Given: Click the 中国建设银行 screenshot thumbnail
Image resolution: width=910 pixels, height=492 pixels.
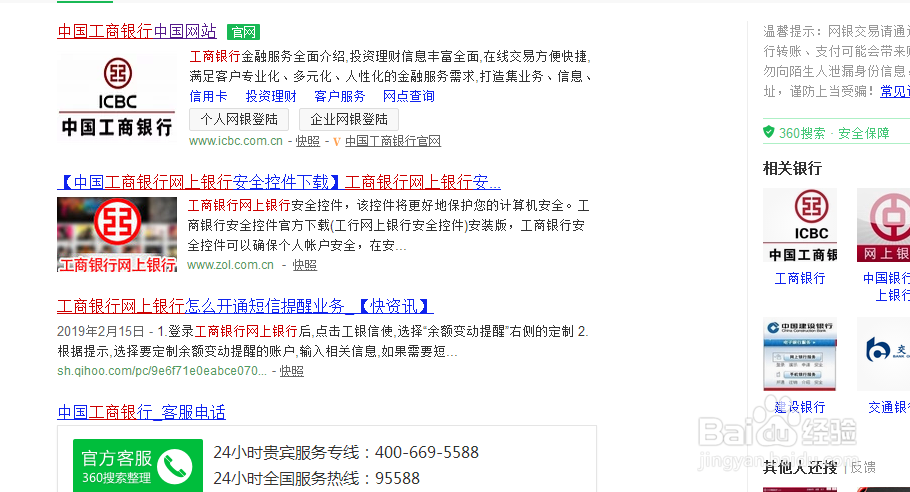Looking at the screenshot, I should (800, 354).
